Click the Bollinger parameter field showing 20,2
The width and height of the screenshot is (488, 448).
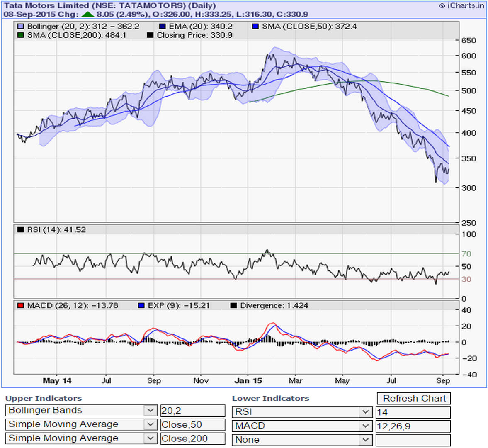point(193,411)
